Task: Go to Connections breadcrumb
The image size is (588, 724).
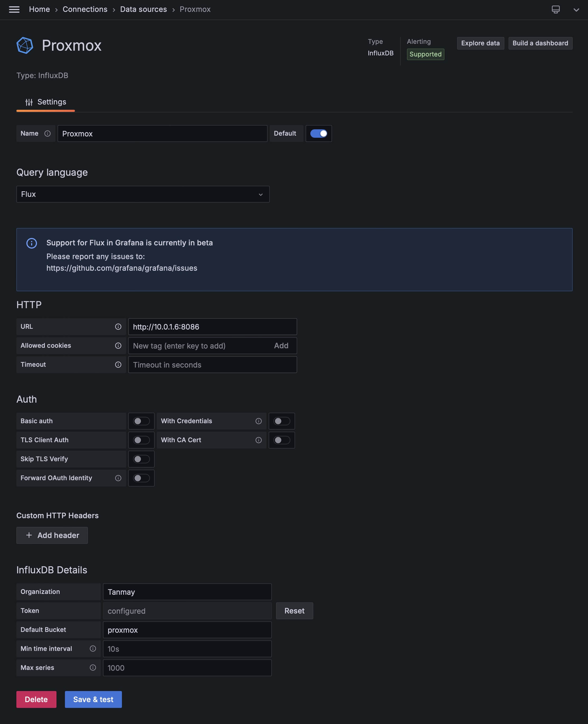Action: pyautogui.click(x=85, y=9)
